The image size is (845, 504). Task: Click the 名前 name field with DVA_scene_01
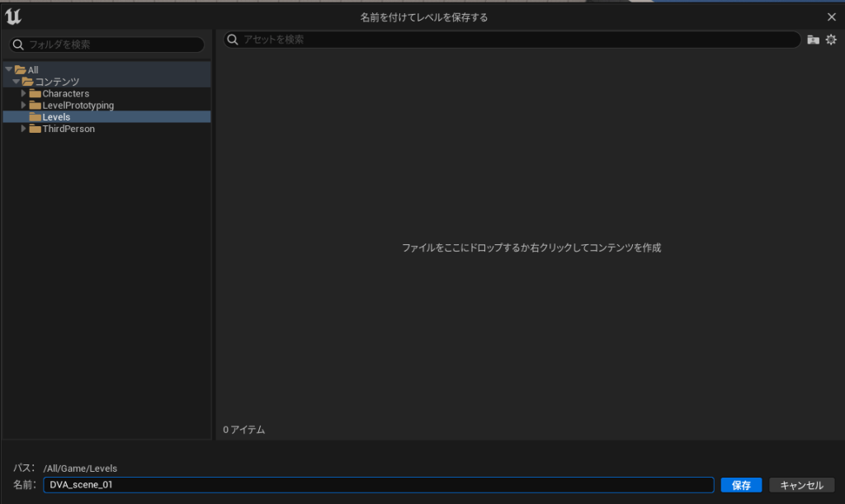point(378,485)
